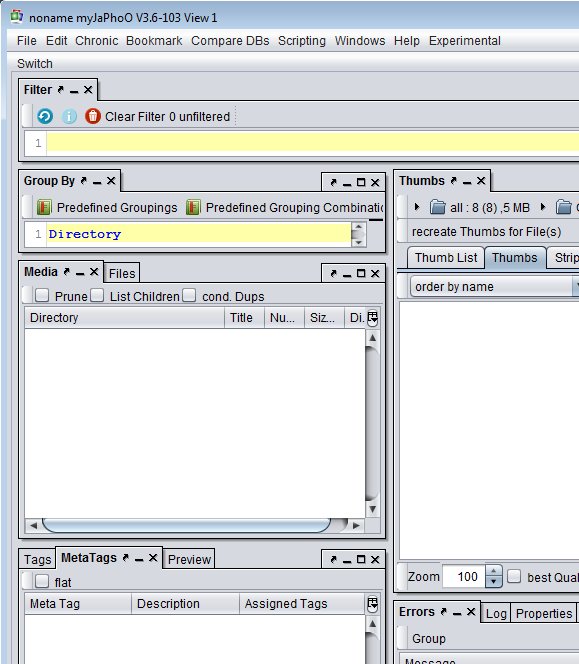Enable the best Quality checkbox
The height and width of the screenshot is (664, 579).
514,576
